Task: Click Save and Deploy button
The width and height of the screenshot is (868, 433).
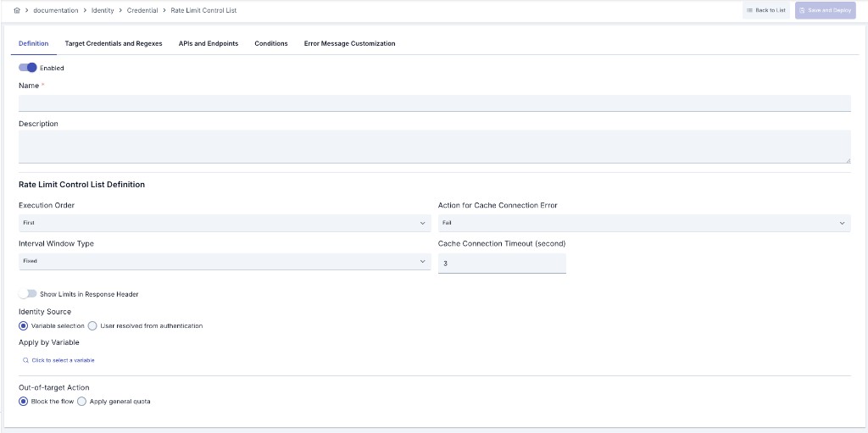Action: pos(826,10)
